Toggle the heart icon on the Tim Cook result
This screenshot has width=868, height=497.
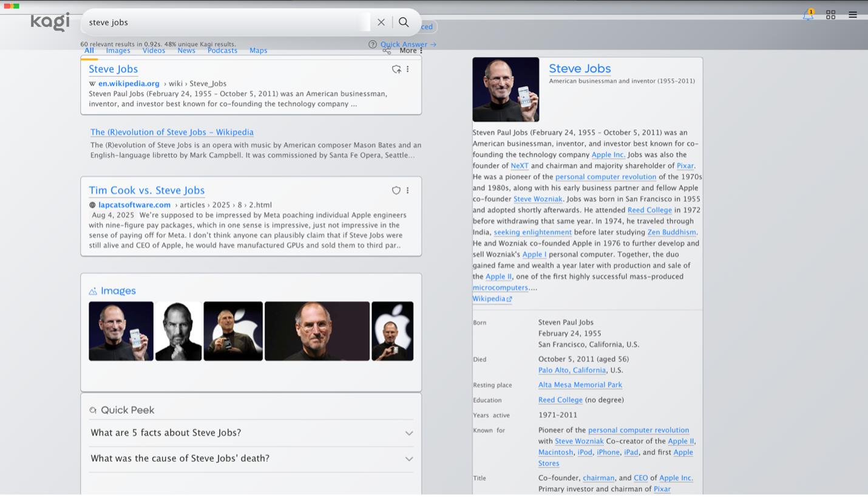coord(395,190)
